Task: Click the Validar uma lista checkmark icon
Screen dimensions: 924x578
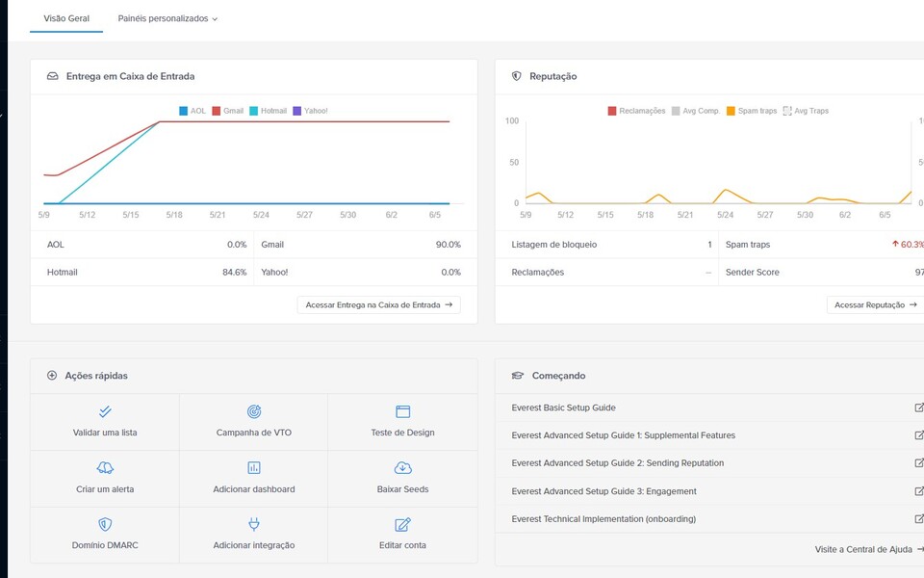Action: [105, 411]
